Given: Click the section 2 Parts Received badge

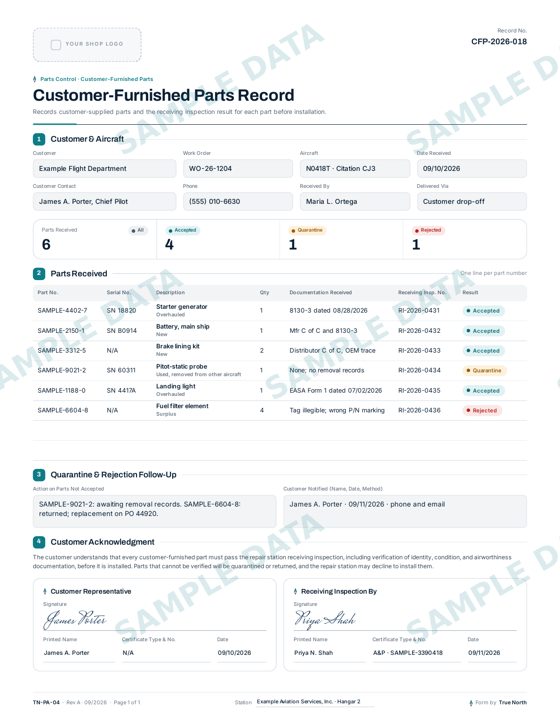Looking at the screenshot, I should click(x=39, y=274).
